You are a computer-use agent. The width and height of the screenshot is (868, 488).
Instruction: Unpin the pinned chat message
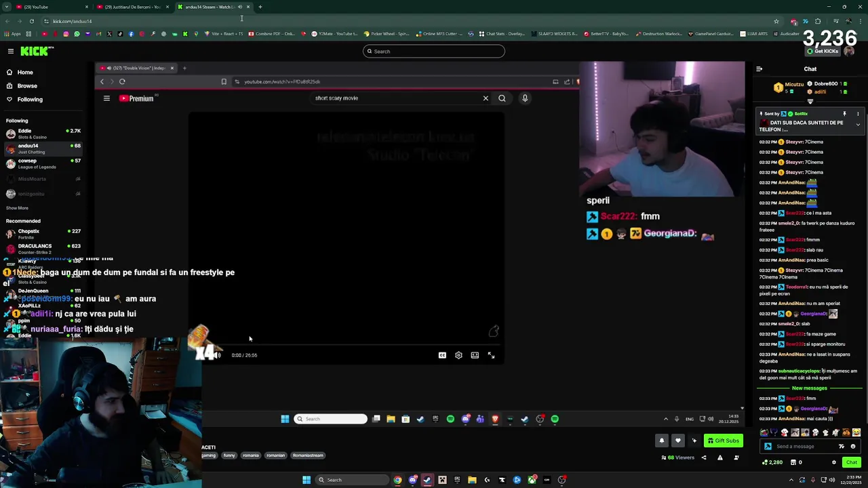tap(844, 114)
